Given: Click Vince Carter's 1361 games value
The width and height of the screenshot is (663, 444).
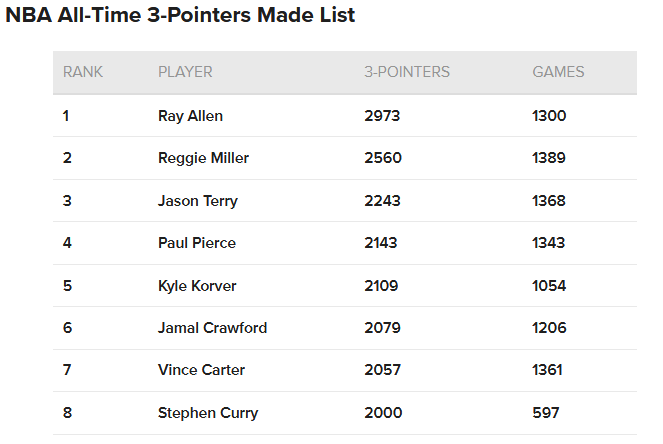Looking at the screenshot, I should point(548,370).
